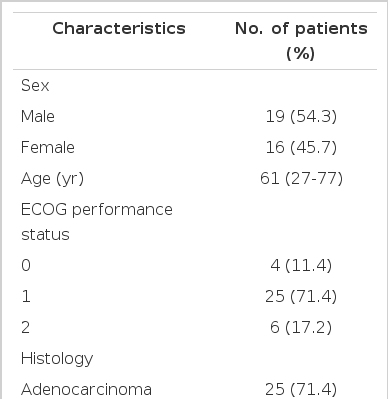The image size is (388, 399).
Task: Click the Histology row label
Action: (x=57, y=359)
